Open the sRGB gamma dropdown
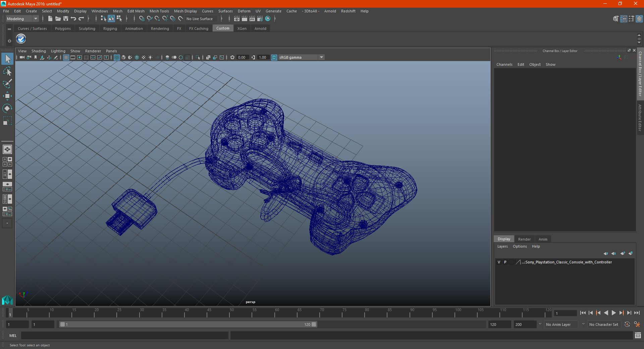Image resolution: width=644 pixels, height=349 pixels. pyautogui.click(x=301, y=57)
